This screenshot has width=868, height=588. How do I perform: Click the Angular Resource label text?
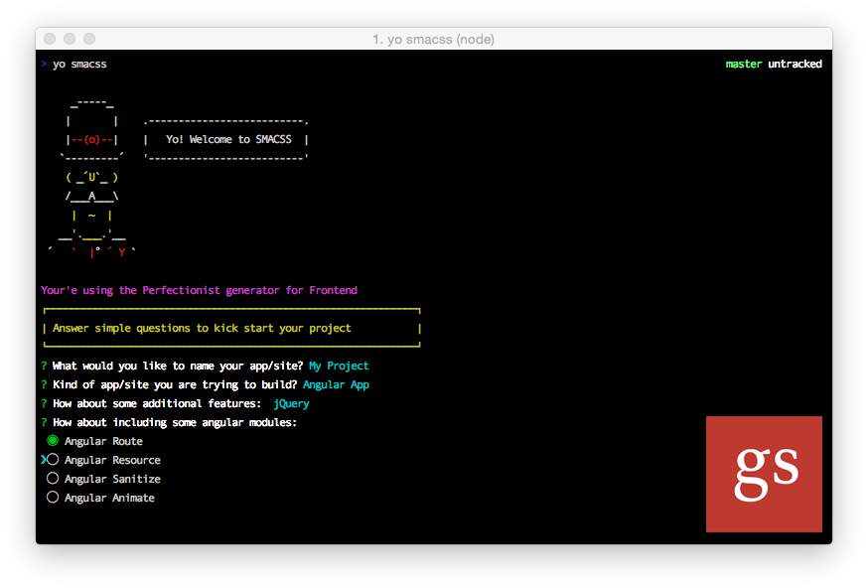coord(112,460)
